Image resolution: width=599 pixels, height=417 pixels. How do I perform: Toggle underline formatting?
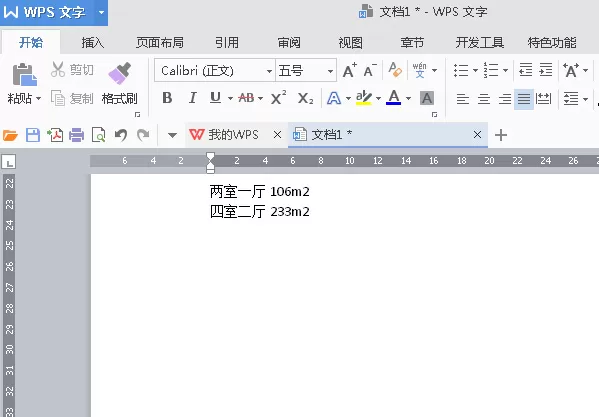(x=215, y=98)
